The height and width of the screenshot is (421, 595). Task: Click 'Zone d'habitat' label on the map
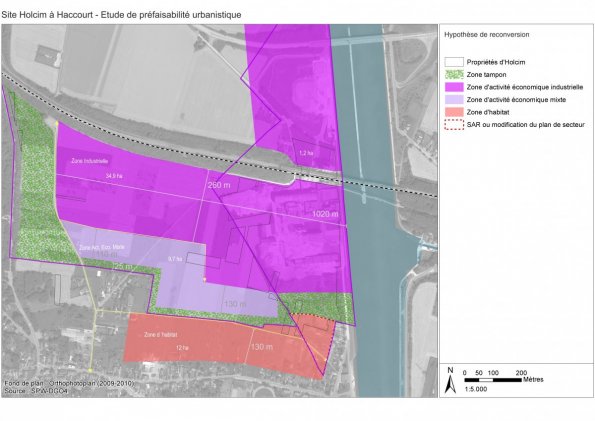[161, 334]
